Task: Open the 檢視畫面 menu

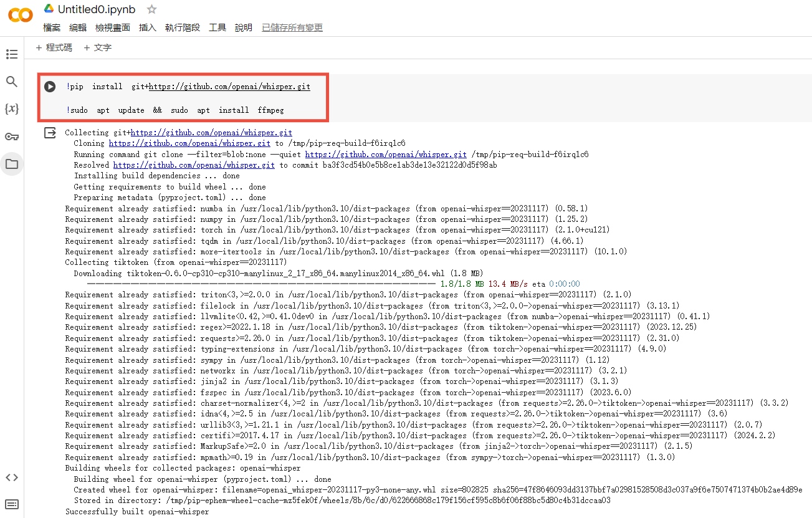Action: click(113, 27)
